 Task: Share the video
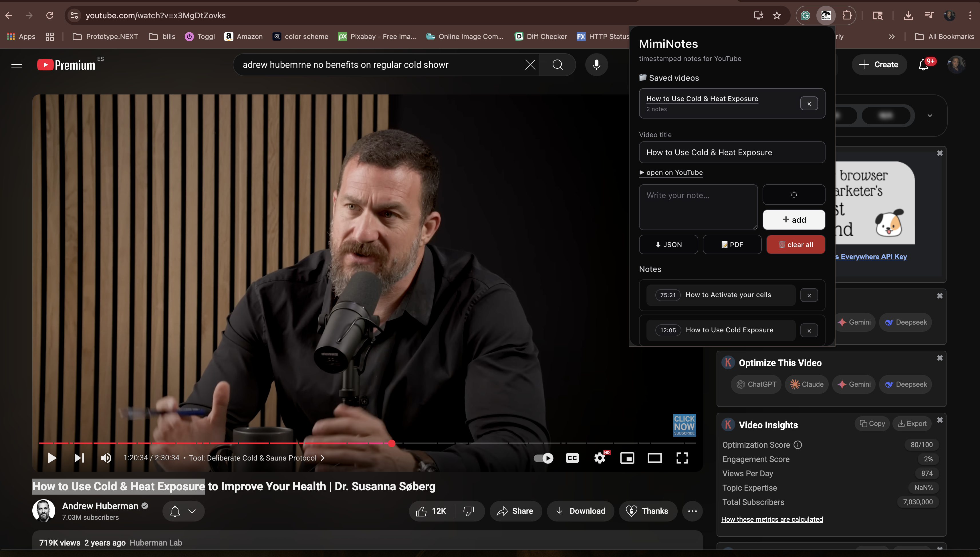click(x=515, y=511)
